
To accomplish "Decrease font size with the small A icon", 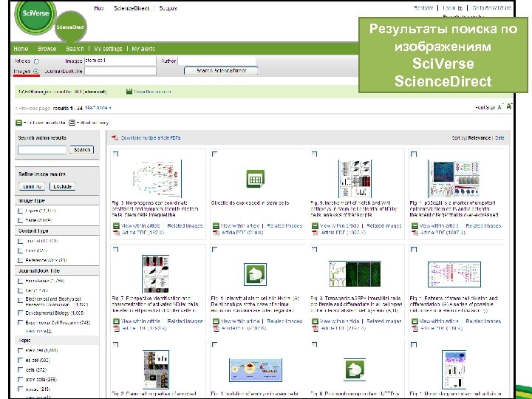I will (500, 107).
